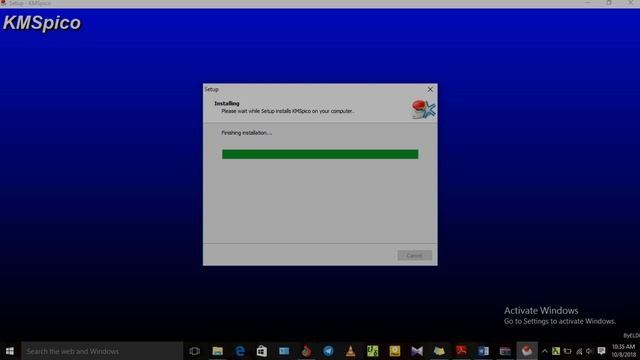Screen dimensions: 640x360
Task: Open the Windows Store taskbar icon
Action: click(262, 351)
